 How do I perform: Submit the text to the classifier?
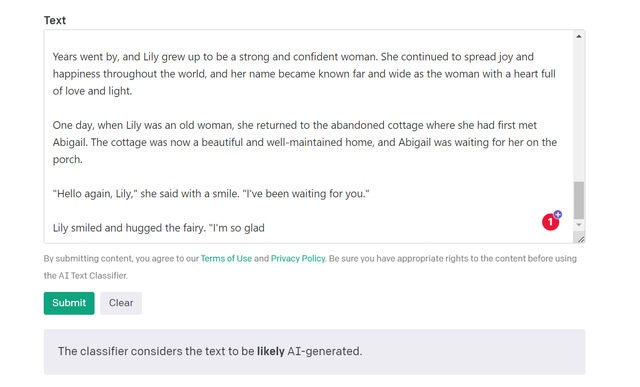point(69,303)
